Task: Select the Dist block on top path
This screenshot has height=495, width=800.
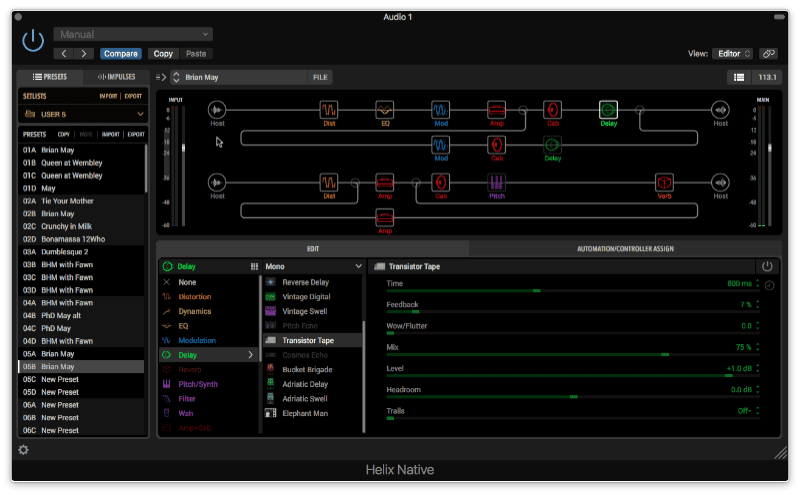Action: 329,110
